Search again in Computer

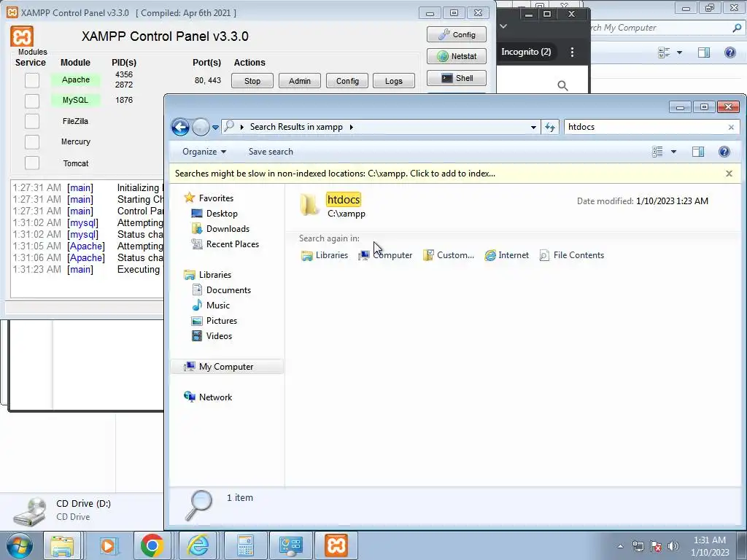[385, 255]
